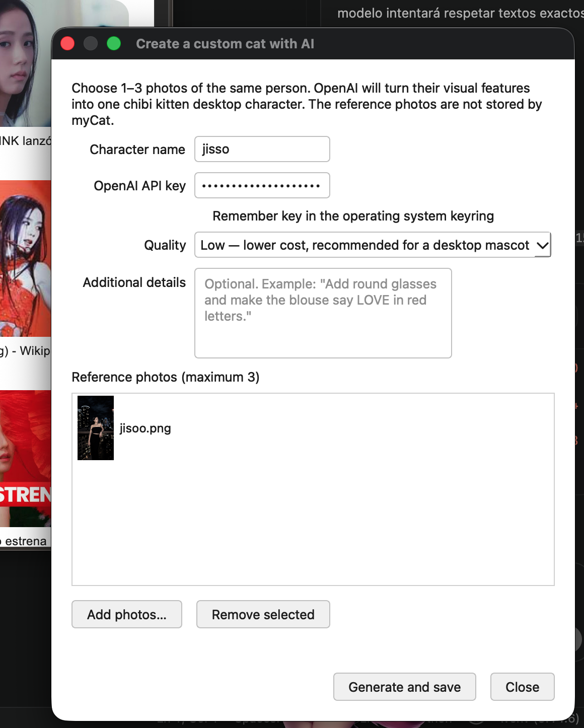Click the Add photos... button

pos(127,614)
